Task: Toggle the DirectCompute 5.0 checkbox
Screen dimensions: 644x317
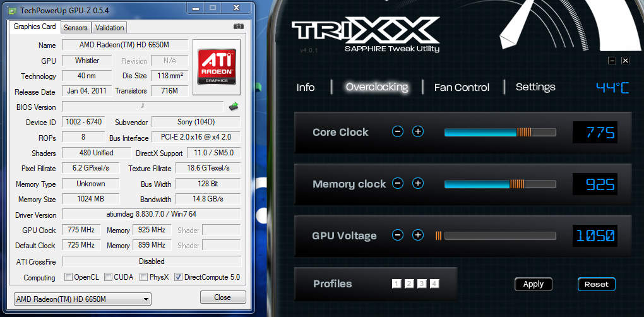Action: coord(178,277)
